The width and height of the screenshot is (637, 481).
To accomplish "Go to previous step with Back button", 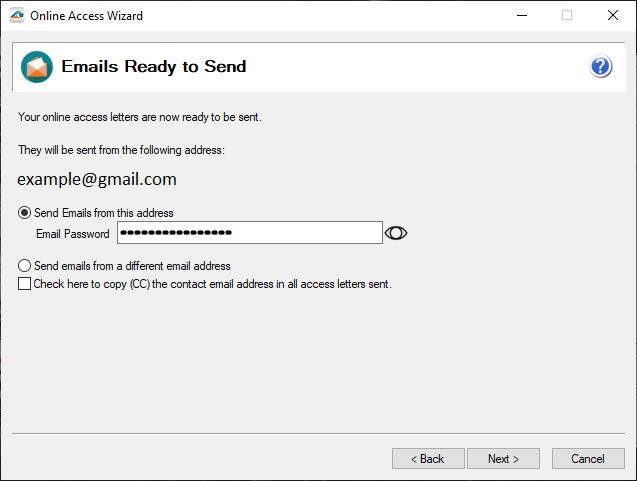I will point(428,458).
